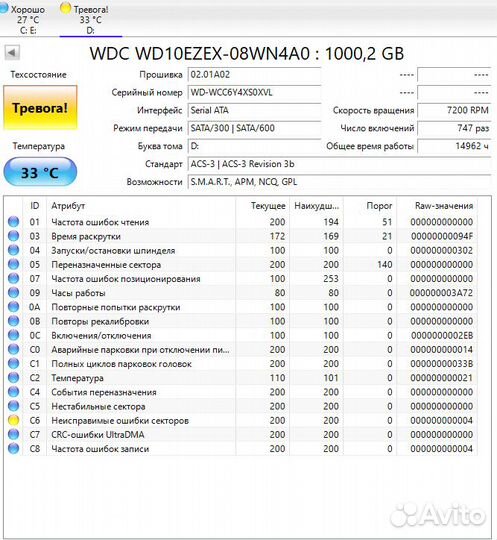Click the Порог column header
Image resolution: width=497 pixels, height=540 pixels.
370,206
